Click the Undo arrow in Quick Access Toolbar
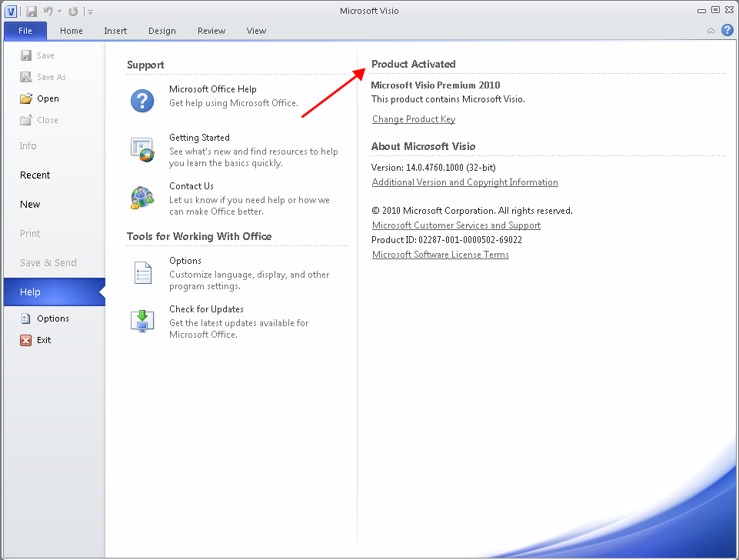This screenshot has height=560, width=739. (48, 11)
